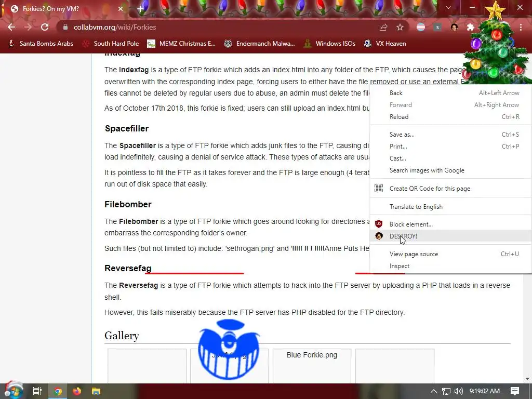The height and width of the screenshot is (399, 532).
Task: Switch to Chrome in the taskbar
Action: point(58,391)
